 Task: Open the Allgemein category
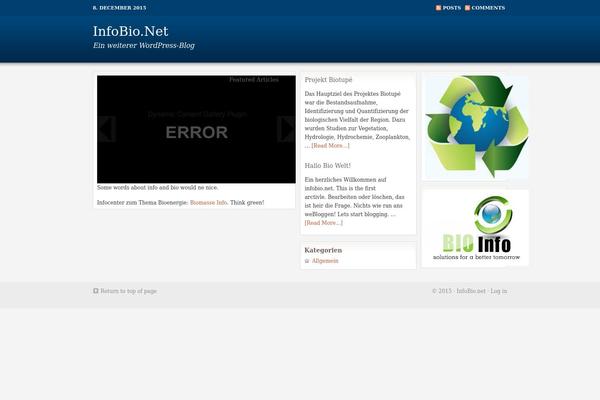[x=325, y=261]
